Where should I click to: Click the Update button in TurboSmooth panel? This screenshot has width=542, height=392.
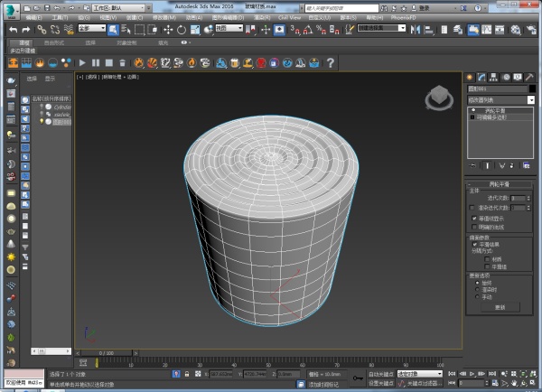[500, 307]
